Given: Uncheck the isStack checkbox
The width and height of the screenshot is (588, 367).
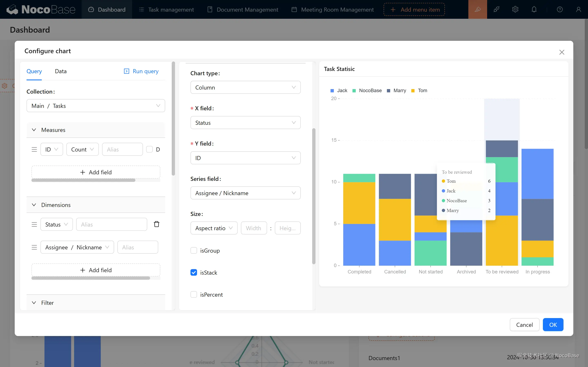Looking at the screenshot, I should click(194, 272).
